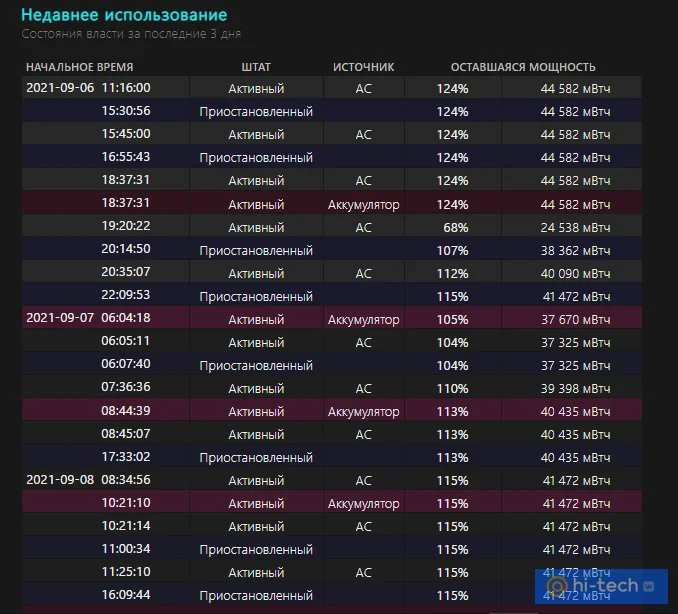Select Аккумулятор source in 06:04:18 row

[363, 319]
